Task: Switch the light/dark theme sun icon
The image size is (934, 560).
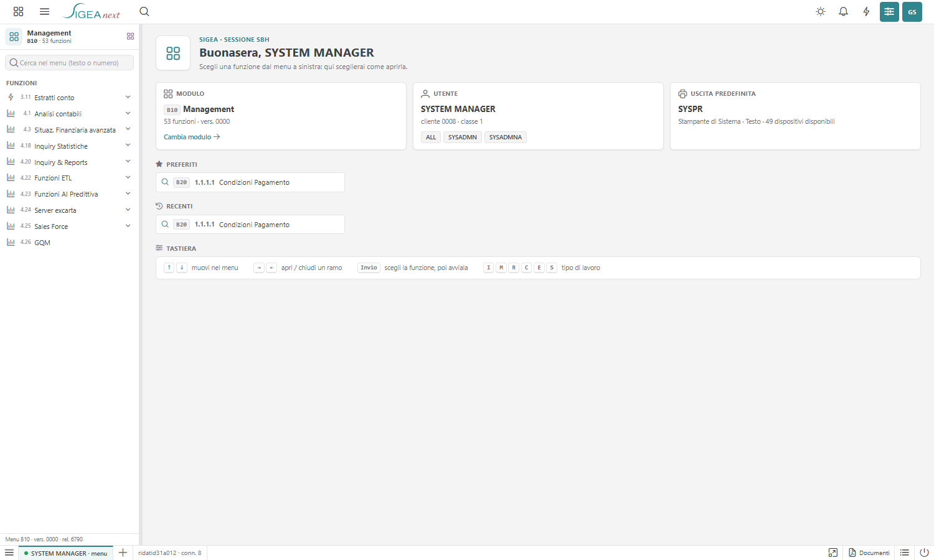Action: pyautogui.click(x=821, y=12)
